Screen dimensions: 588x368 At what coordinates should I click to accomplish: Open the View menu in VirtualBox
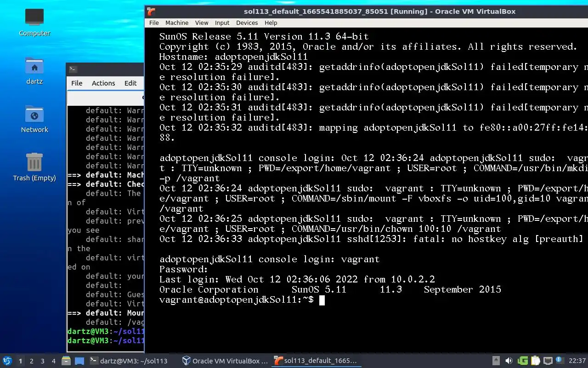coord(202,23)
